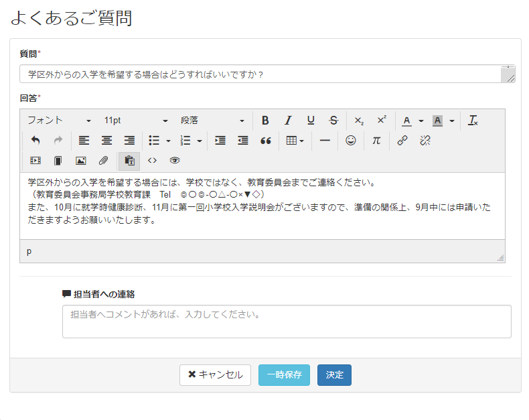Click the undo arrow icon

point(35,141)
